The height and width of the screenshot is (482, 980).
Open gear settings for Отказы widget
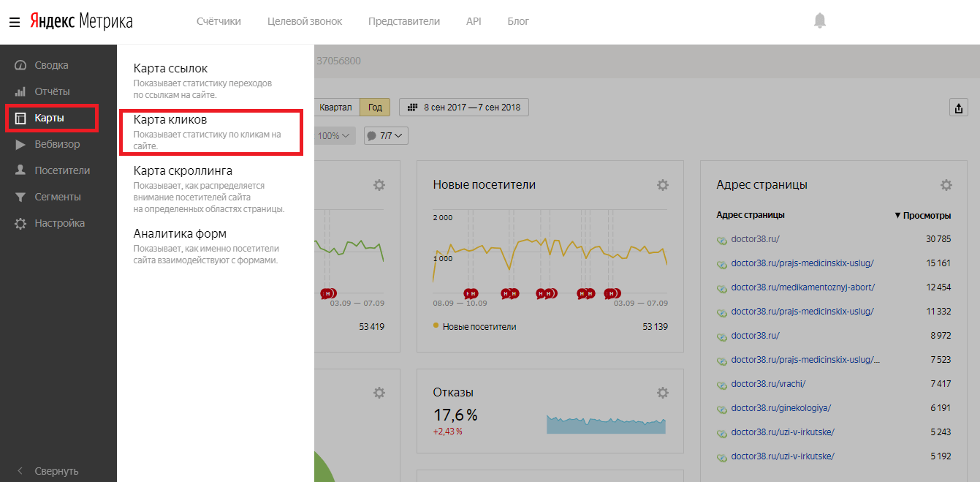(x=662, y=393)
